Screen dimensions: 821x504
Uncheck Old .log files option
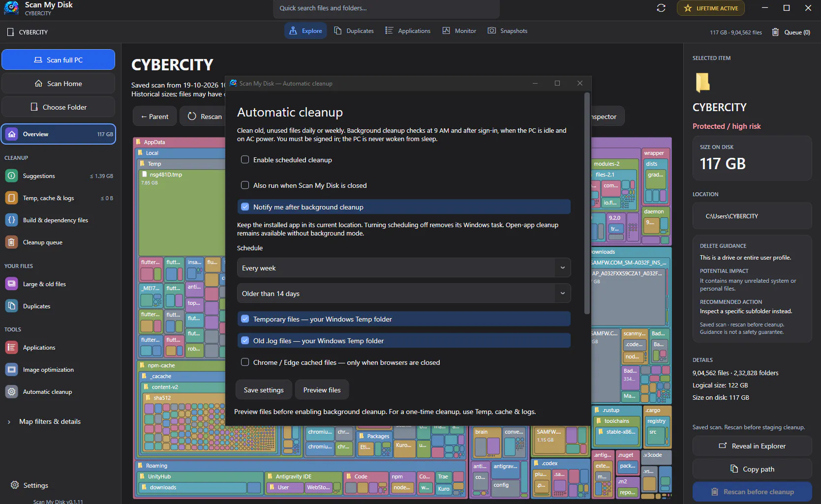tap(245, 341)
